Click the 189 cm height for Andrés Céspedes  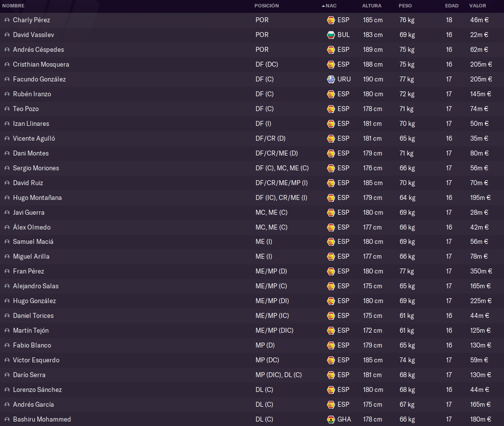click(x=372, y=50)
